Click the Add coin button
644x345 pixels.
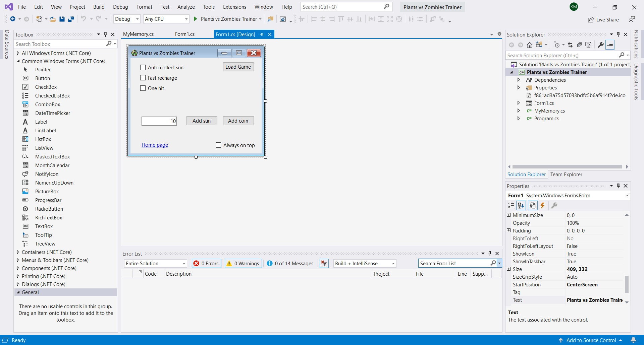tap(238, 121)
